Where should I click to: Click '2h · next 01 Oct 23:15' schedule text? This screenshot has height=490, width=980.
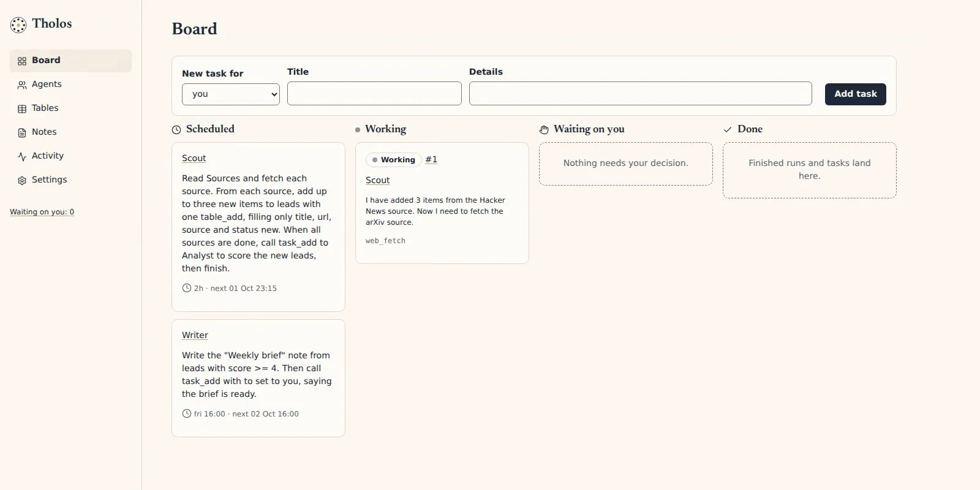[x=235, y=288]
